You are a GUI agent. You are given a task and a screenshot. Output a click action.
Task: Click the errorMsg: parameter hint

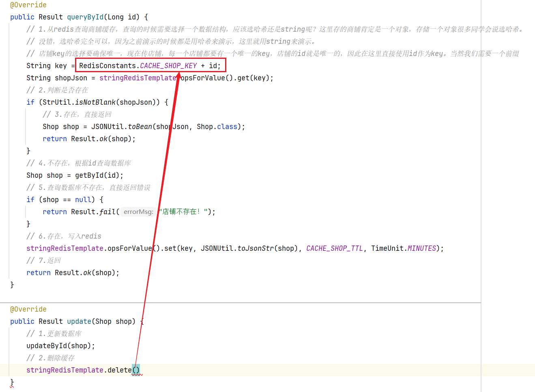click(138, 212)
